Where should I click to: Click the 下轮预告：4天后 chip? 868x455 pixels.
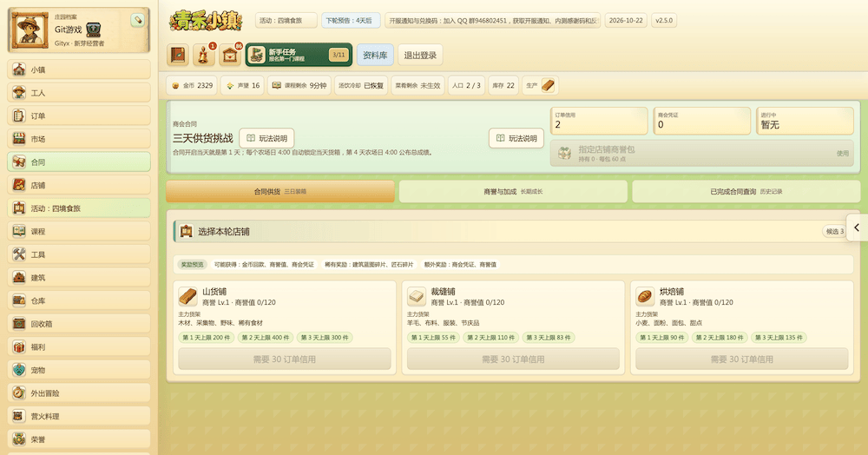pos(351,21)
